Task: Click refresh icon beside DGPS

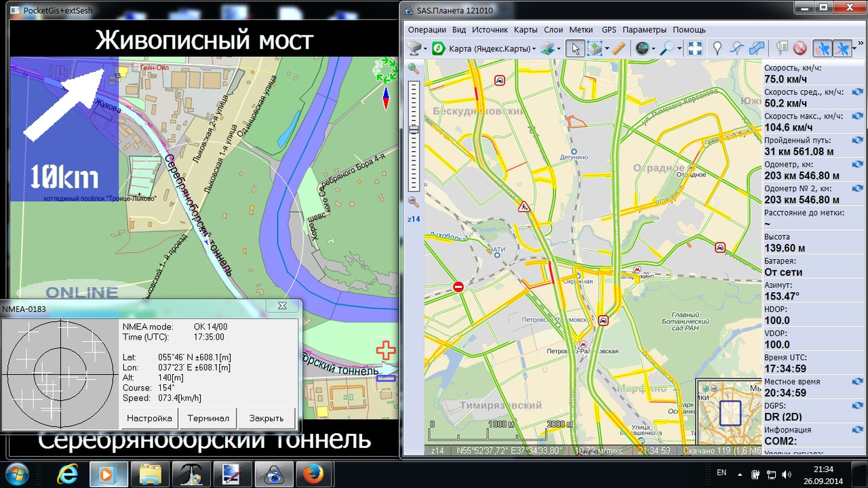Action: [857, 406]
